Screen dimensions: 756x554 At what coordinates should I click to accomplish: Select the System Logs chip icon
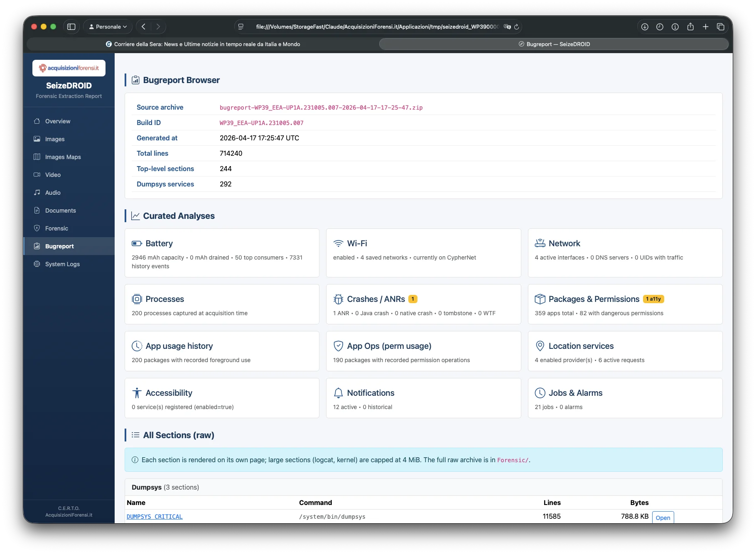click(37, 264)
